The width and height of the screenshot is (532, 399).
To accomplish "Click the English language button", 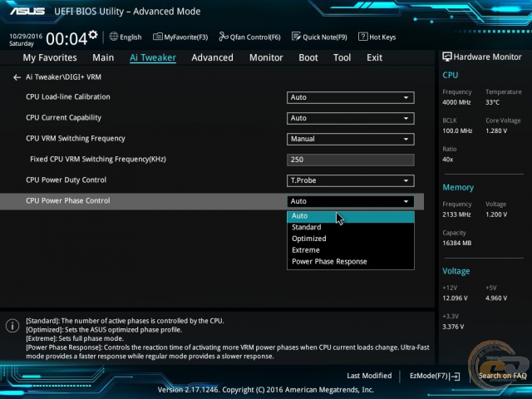I will [131, 37].
